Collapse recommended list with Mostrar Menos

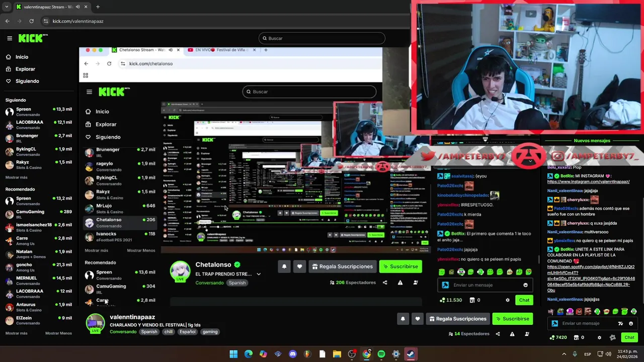[x=58, y=333]
